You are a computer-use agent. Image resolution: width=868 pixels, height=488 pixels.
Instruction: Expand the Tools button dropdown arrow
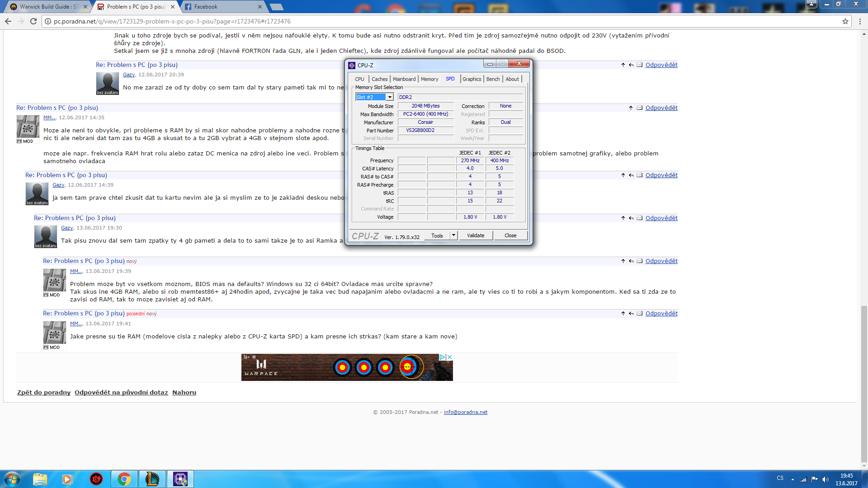tap(453, 235)
